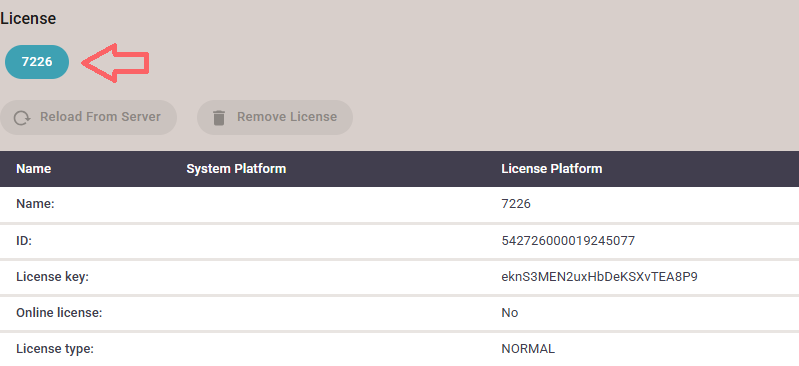This screenshot has width=799, height=366.
Task: Click the License key: row label
Action: (52, 277)
